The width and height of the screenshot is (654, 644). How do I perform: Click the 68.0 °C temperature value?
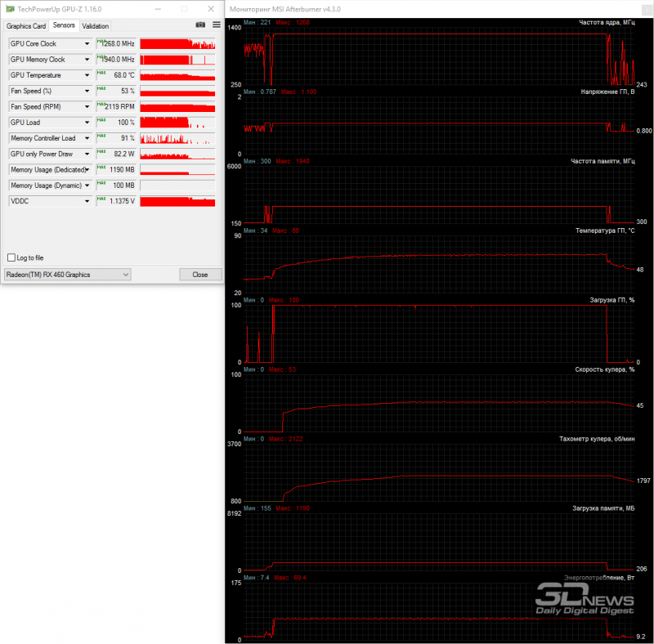coord(116,75)
